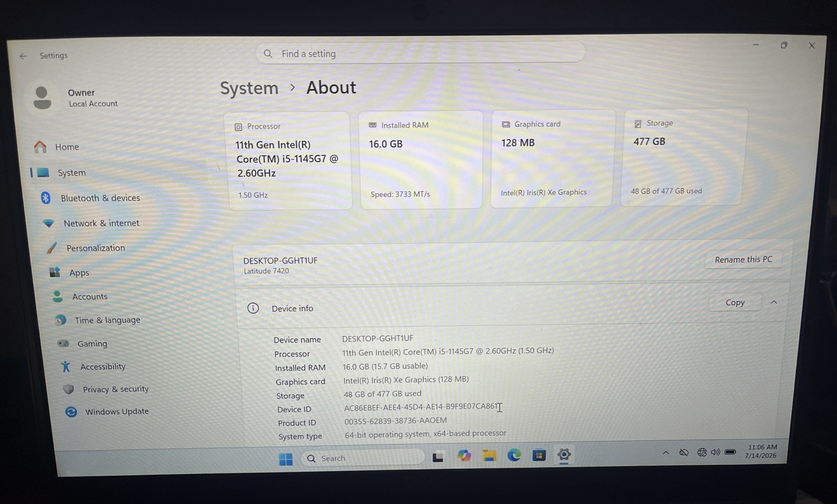Select the Product ID 00355-62839-38736-AAOEM
The height and width of the screenshot is (504, 837).
pyautogui.click(x=395, y=421)
